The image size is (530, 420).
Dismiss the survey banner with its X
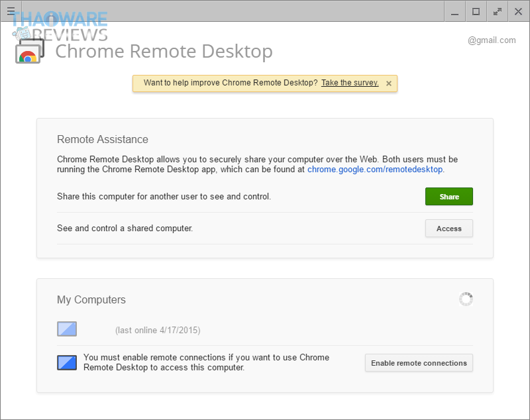[389, 83]
